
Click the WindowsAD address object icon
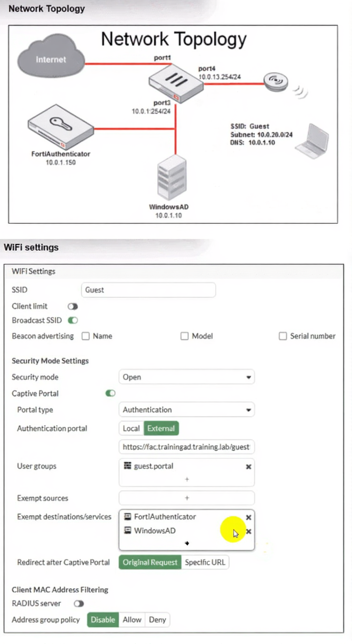point(127,531)
